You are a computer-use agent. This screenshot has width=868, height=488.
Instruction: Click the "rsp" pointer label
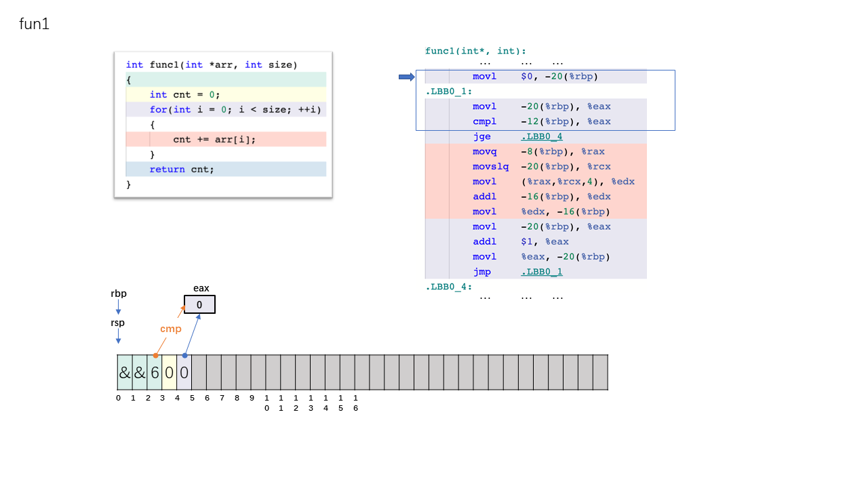(118, 323)
